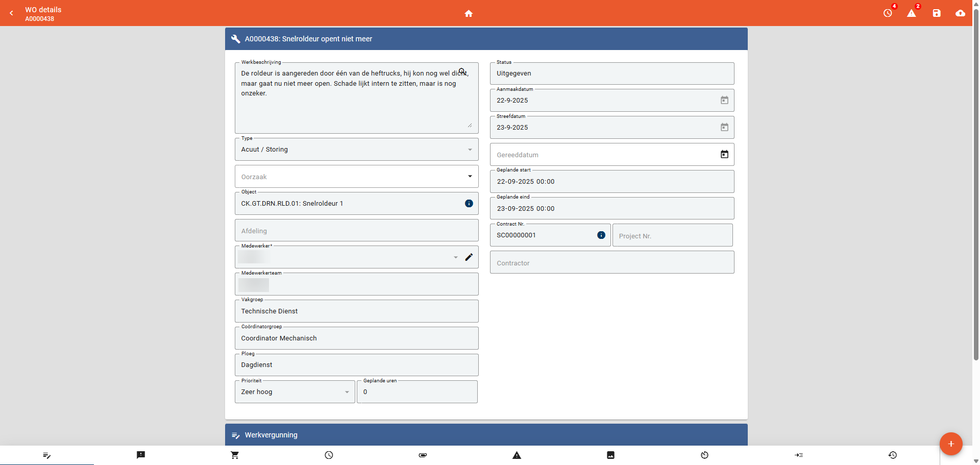Switch to the image tab in the bottom bar
Viewport: 980px width, 465px height.
coord(610,455)
